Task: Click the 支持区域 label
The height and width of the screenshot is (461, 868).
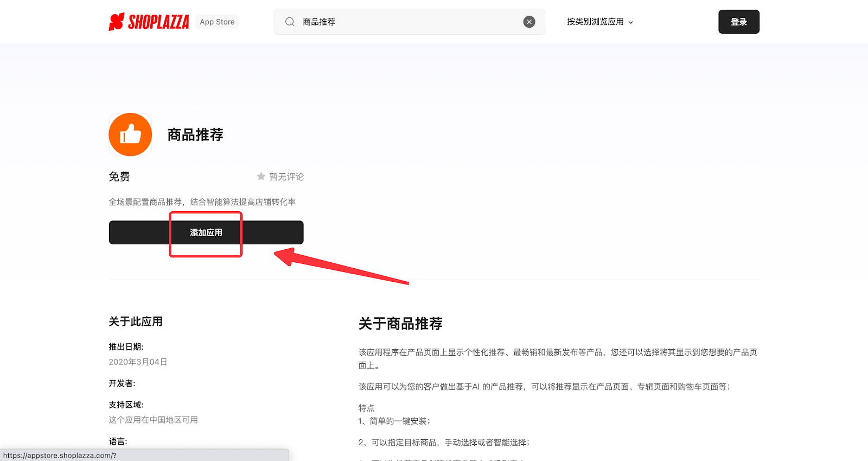Action: tap(126, 405)
